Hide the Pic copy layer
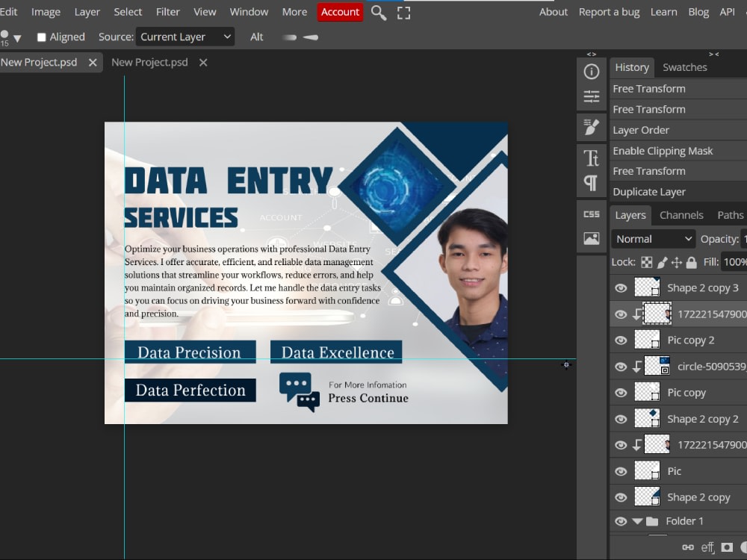This screenshot has height=560, width=747. 621,393
